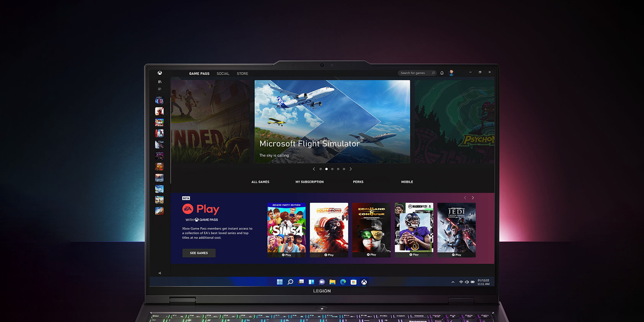Viewport: 644px width, 322px height.
Task: Launch Microsoft Edge from the taskbar
Action: tap(343, 282)
